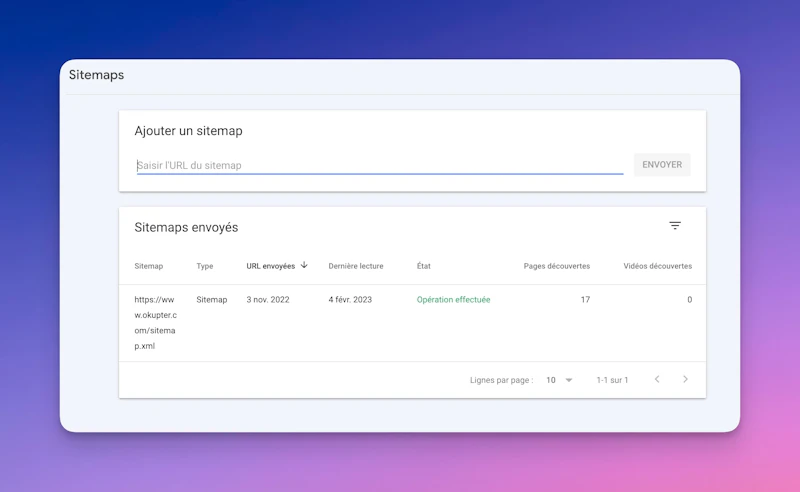Click the Lignes par page label
Image resolution: width=800 pixels, height=492 pixels.
502,380
